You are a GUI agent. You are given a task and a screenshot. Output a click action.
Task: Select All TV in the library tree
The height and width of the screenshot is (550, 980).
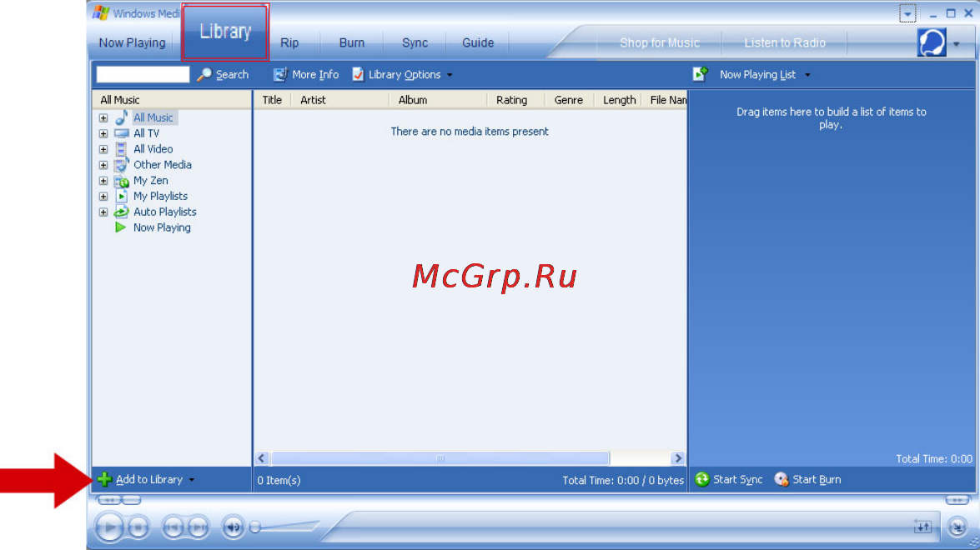click(x=146, y=133)
